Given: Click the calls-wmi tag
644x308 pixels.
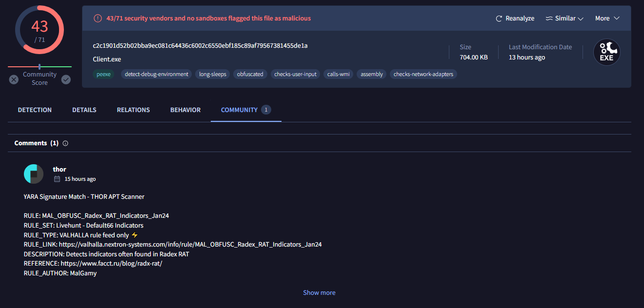Looking at the screenshot, I should (339, 74).
